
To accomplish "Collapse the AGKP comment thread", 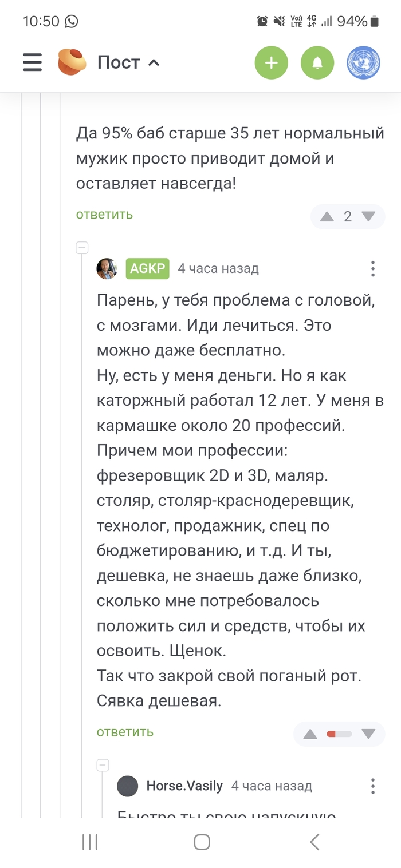I will pyautogui.click(x=82, y=248).
